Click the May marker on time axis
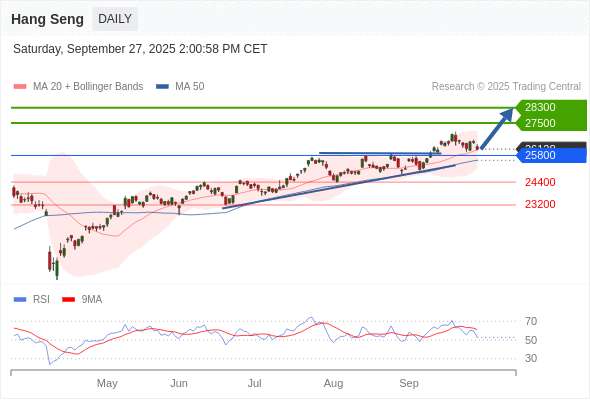This screenshot has width=590, height=400. coord(107,383)
